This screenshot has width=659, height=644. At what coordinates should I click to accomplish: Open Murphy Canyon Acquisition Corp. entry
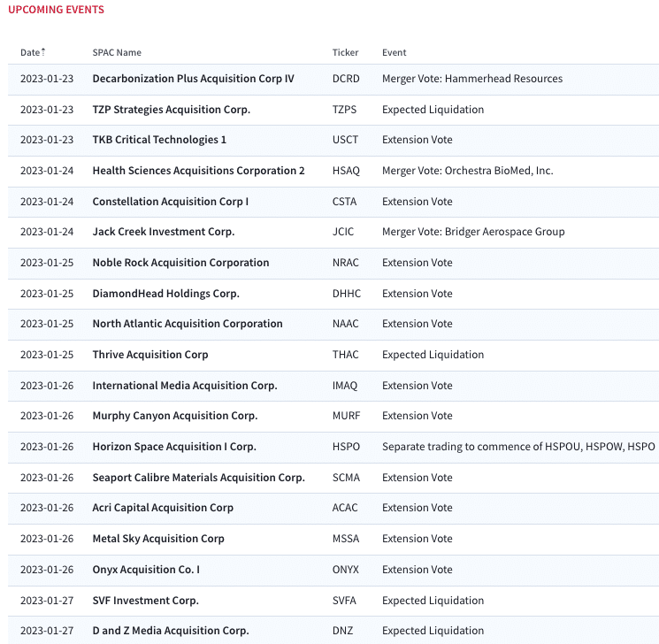(x=175, y=416)
